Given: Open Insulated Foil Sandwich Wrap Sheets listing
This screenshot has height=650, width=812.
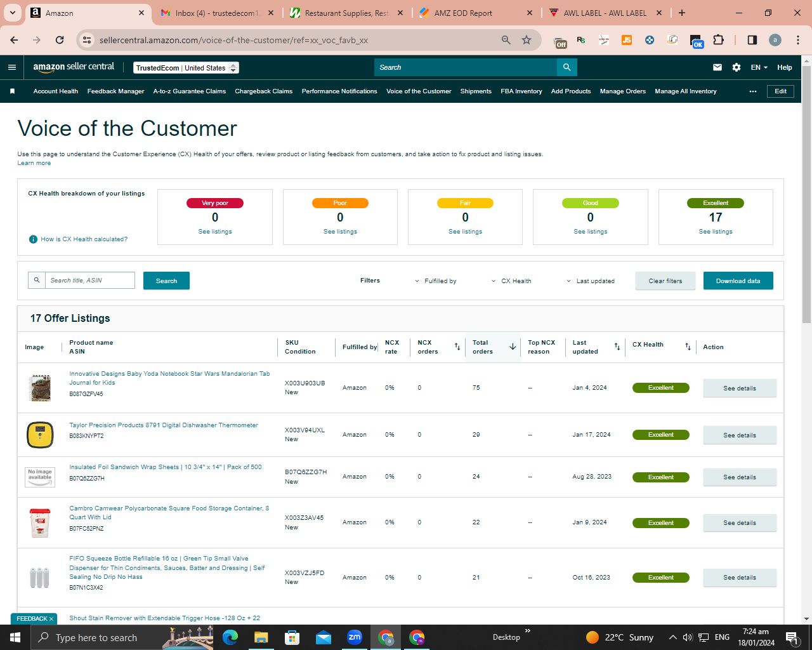Looking at the screenshot, I should [x=166, y=467].
